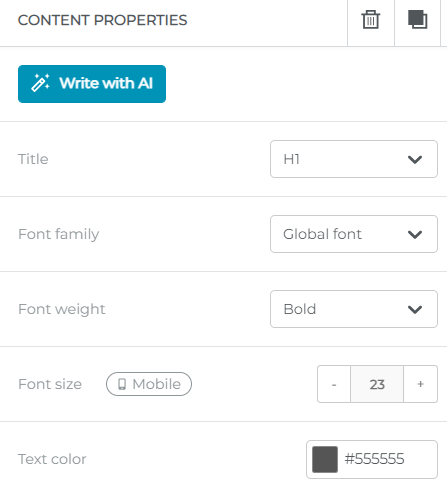Image resolution: width=447 pixels, height=483 pixels.
Task: Click the Write with AI button
Action: 92,84
